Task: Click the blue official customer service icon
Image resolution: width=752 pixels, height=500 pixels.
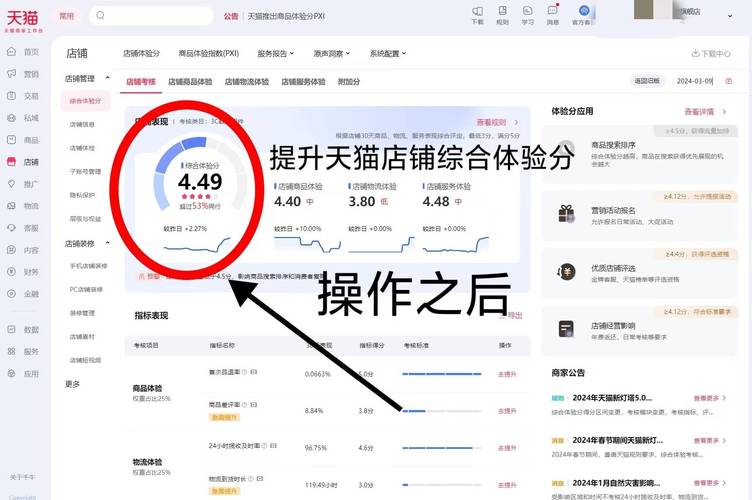Action: (584, 11)
